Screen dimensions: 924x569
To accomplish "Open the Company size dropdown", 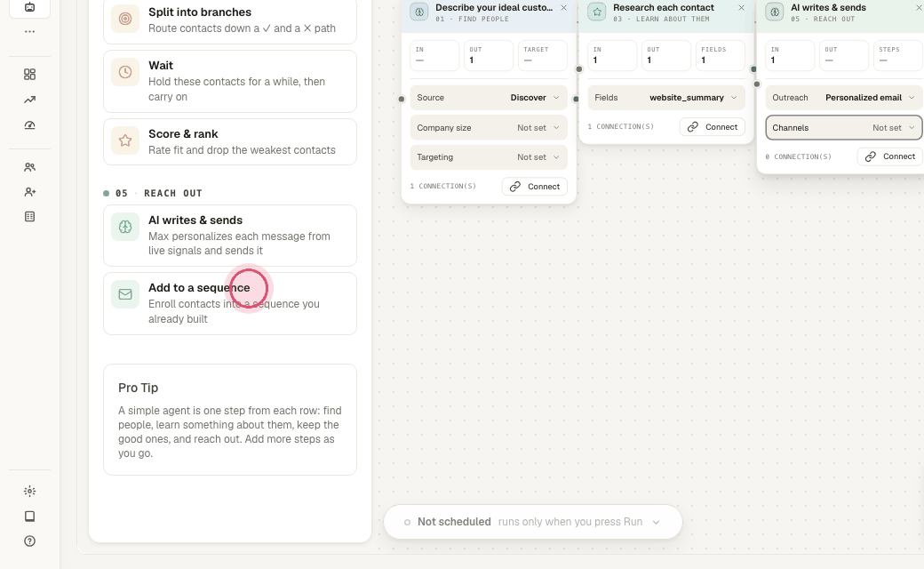I will [489, 128].
